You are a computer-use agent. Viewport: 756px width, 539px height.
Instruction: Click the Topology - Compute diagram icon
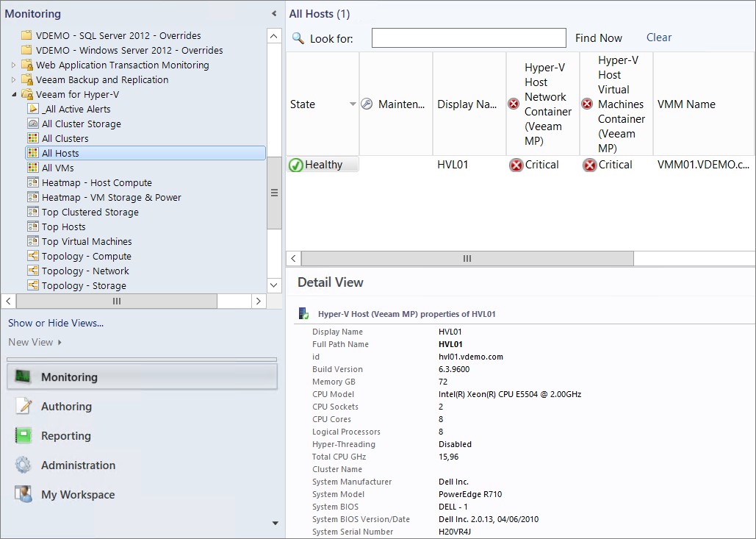(x=33, y=256)
